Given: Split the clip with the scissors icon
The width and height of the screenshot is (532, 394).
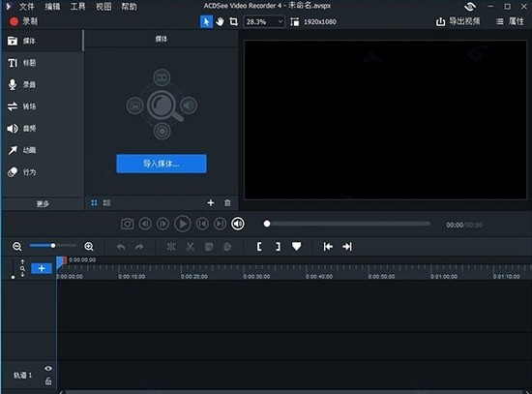Looking at the screenshot, I should pyautogui.click(x=190, y=247).
